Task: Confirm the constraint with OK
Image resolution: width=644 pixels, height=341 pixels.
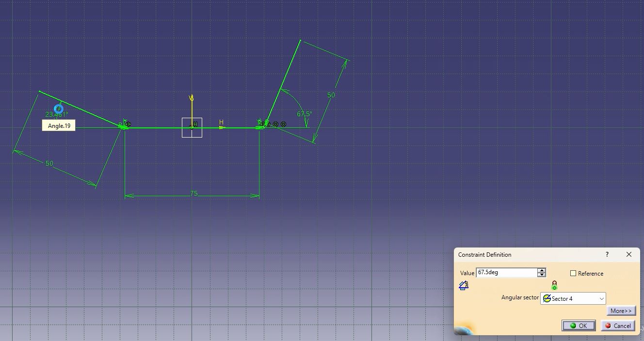Action: (578, 325)
